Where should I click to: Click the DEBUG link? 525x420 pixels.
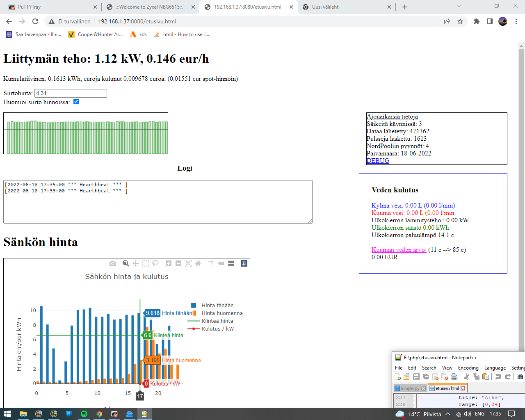pyautogui.click(x=378, y=161)
